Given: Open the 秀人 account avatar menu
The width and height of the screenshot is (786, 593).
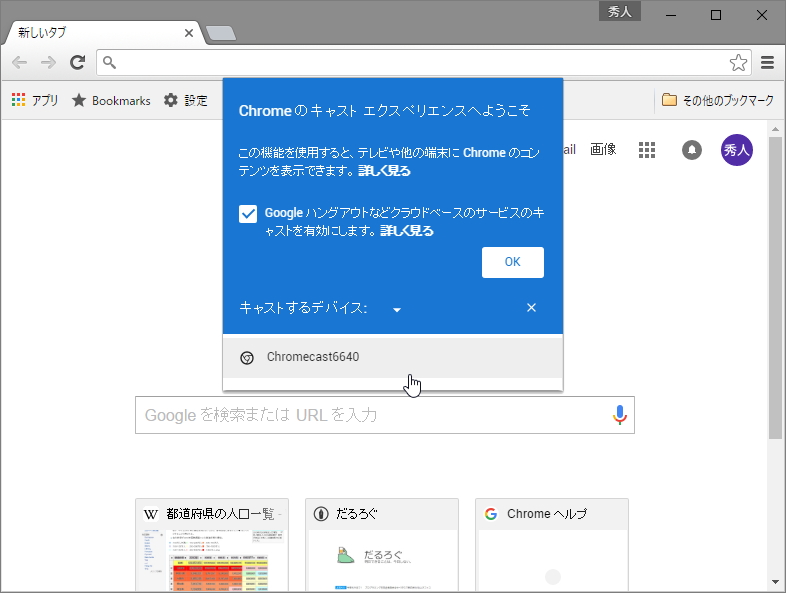Looking at the screenshot, I should point(736,150).
